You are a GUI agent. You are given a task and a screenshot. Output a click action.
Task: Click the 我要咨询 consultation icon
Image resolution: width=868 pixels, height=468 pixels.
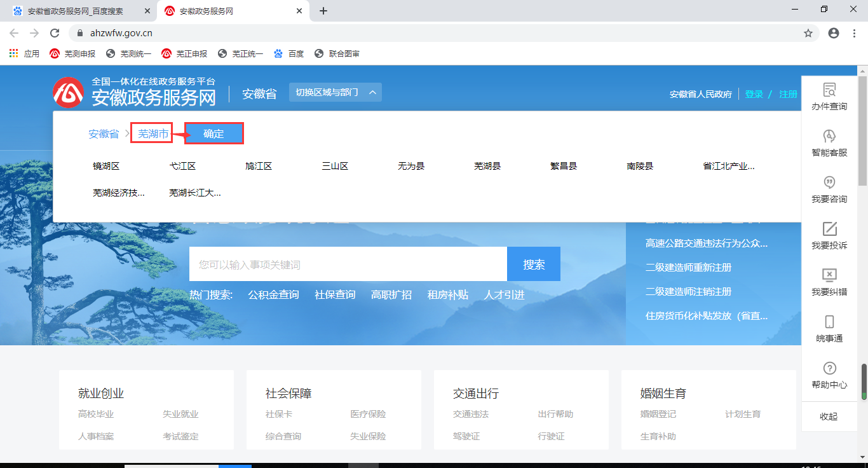tap(829, 183)
